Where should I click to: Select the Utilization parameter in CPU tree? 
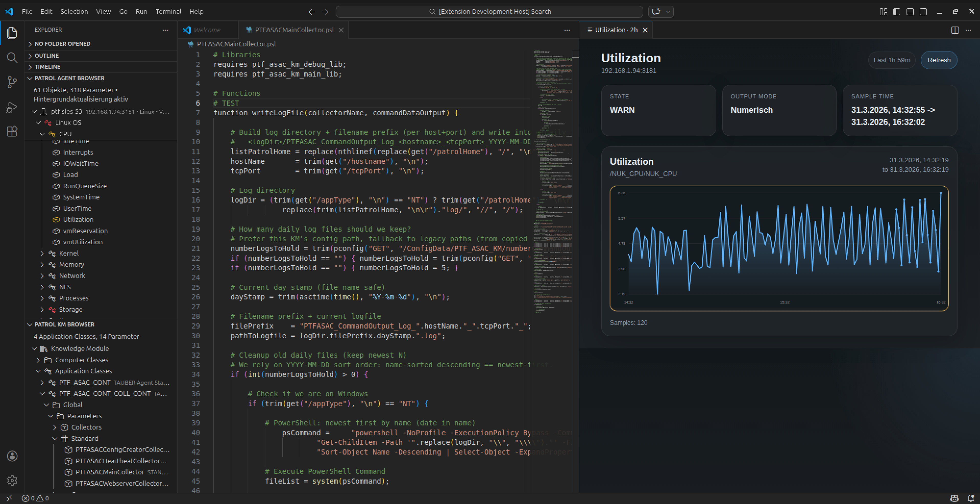pos(78,220)
